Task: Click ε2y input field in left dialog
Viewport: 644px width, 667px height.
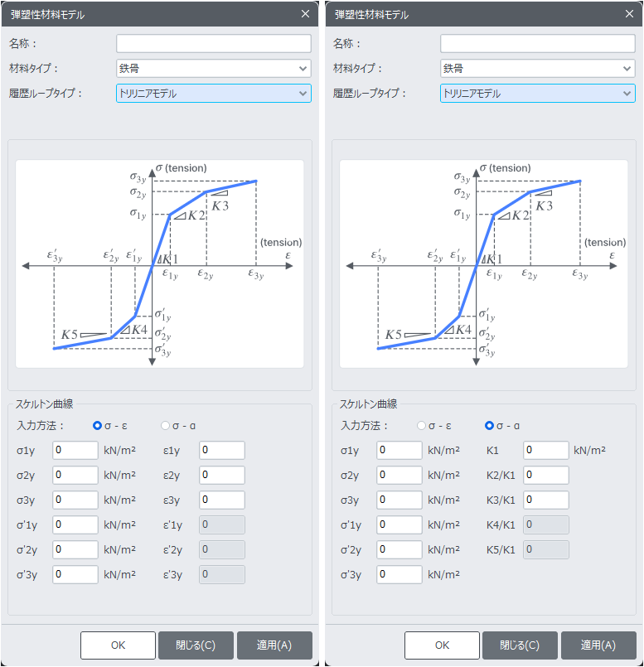Action: tap(222, 475)
